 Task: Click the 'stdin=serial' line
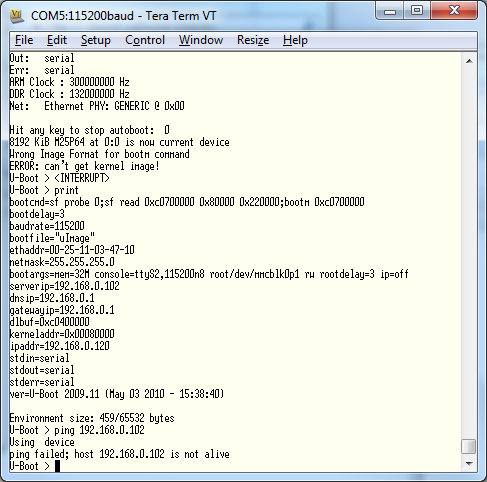pos(39,358)
